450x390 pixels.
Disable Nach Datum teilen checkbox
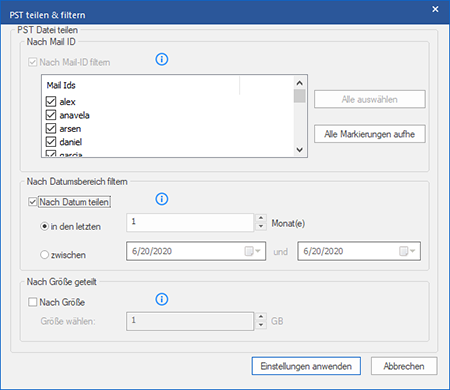[32, 202]
